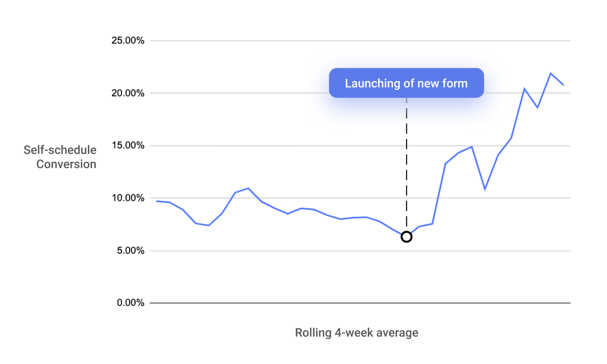Click the 25.00% y-axis label

point(128,41)
